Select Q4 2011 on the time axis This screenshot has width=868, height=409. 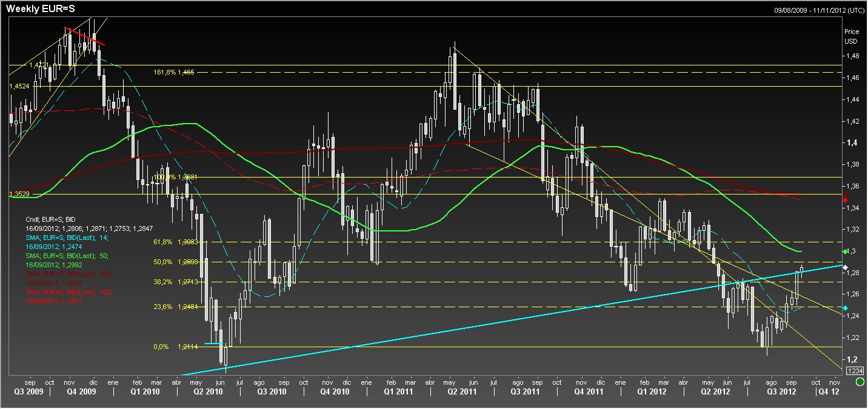click(590, 392)
